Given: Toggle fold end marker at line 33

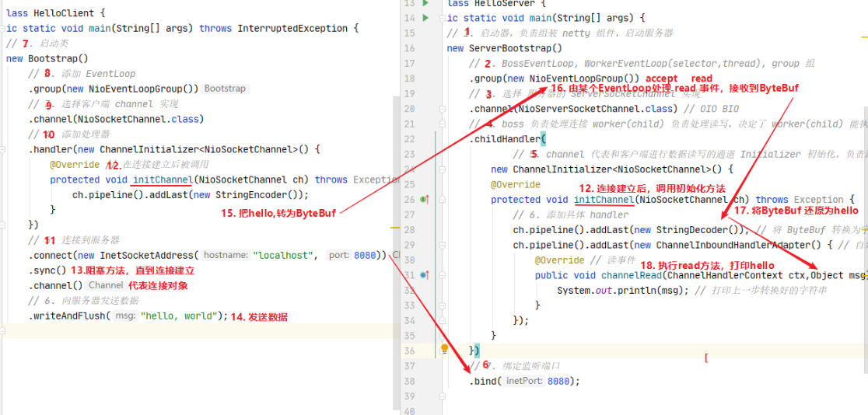Looking at the screenshot, I should point(443,305).
